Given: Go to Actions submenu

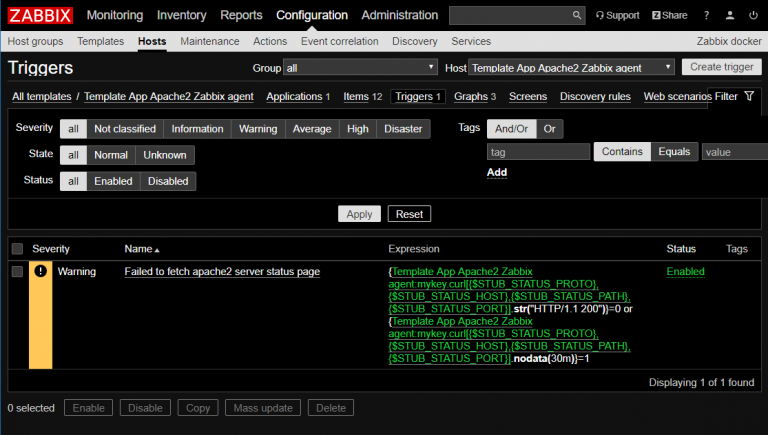Looking at the screenshot, I should [x=270, y=41].
